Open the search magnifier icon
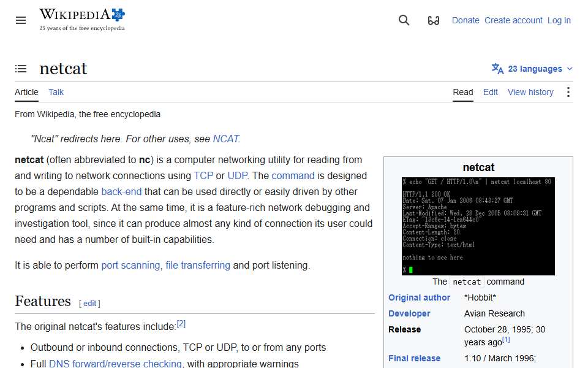 [404, 20]
